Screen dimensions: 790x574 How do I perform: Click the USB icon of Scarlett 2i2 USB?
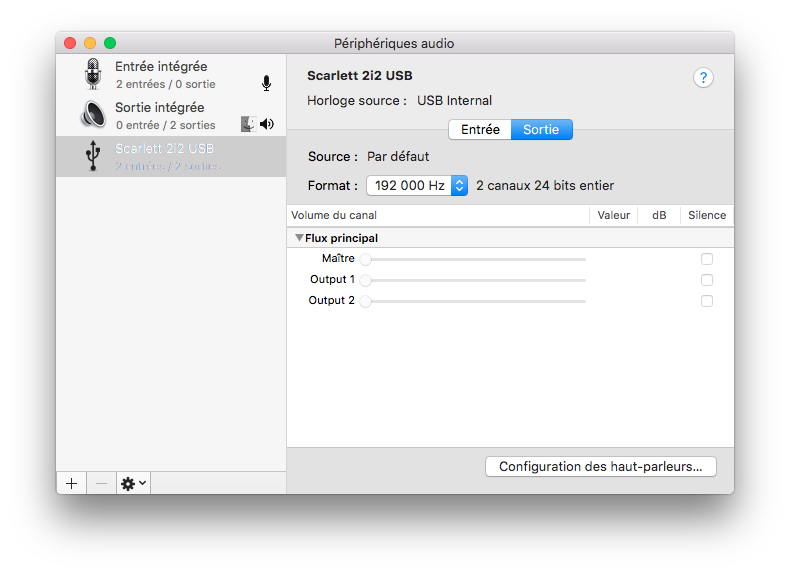click(x=93, y=156)
